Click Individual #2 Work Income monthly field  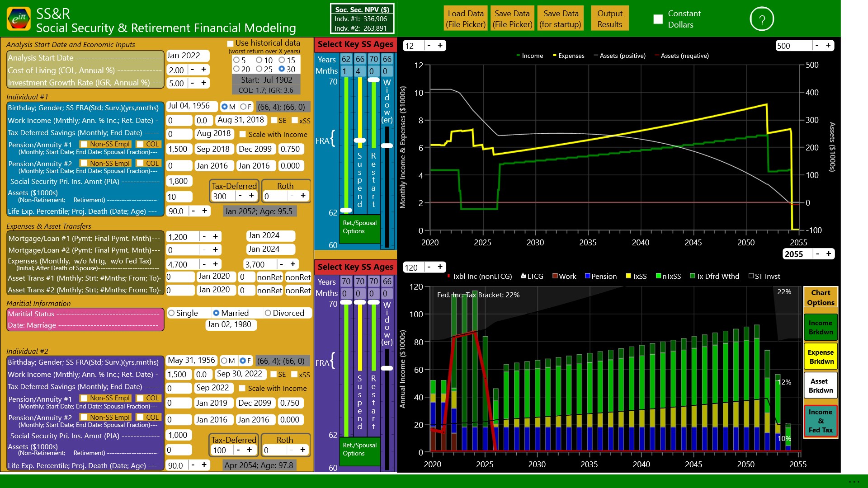point(179,375)
